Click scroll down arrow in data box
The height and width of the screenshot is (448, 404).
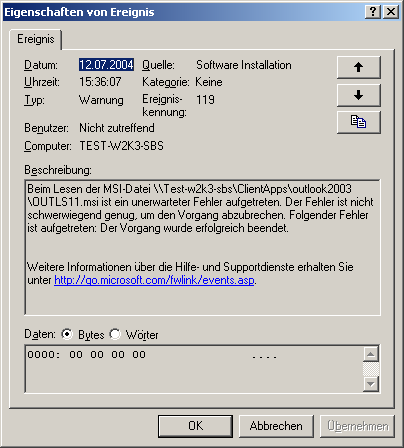point(371,384)
